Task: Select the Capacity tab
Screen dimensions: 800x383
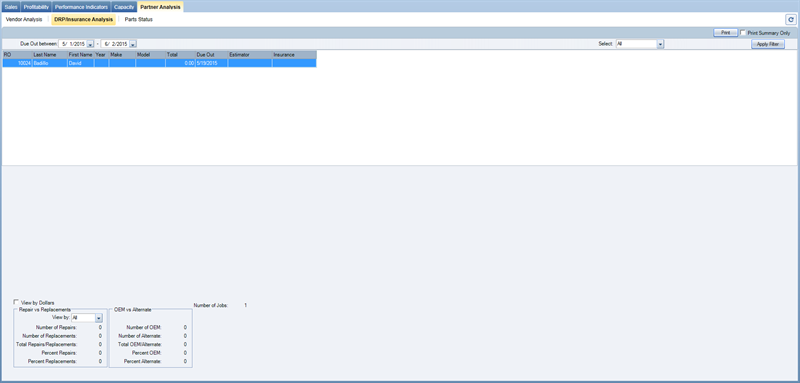Action: [124, 7]
